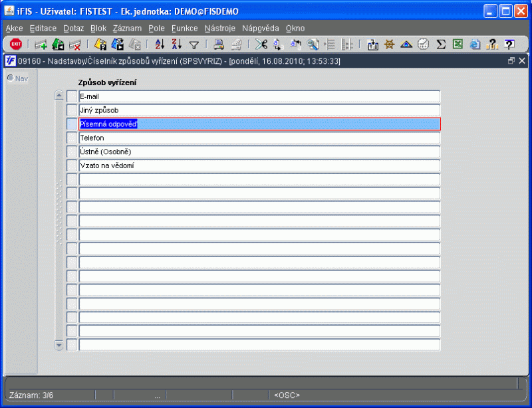Click the delete record icon with red X
This screenshot has height=408, width=532.
75,45
